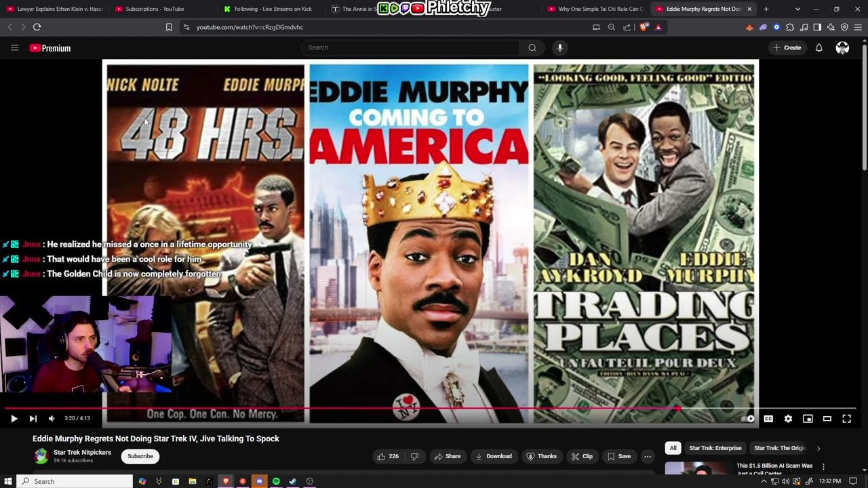Open the Create menu
Image resolution: width=868 pixels, height=488 pixels.
click(x=787, y=47)
